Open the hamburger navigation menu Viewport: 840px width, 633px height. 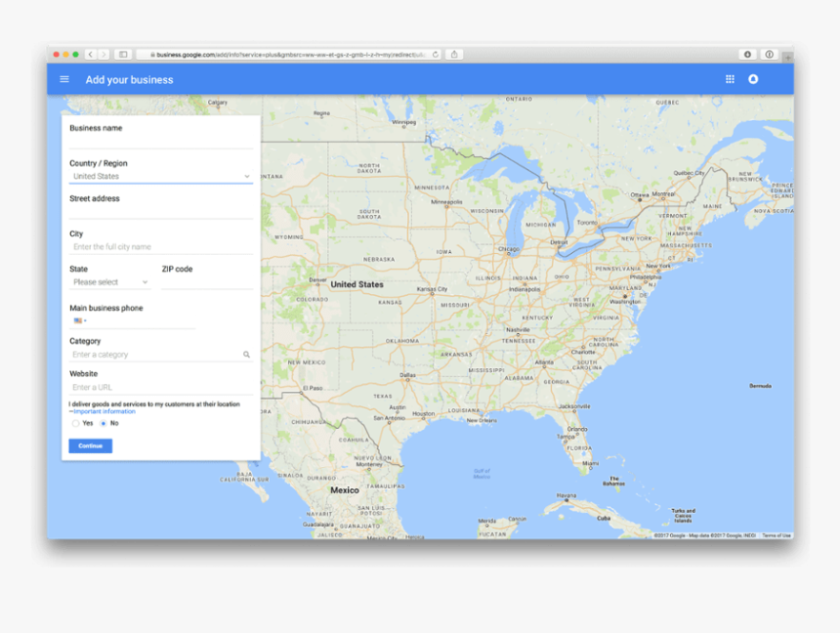(x=64, y=79)
